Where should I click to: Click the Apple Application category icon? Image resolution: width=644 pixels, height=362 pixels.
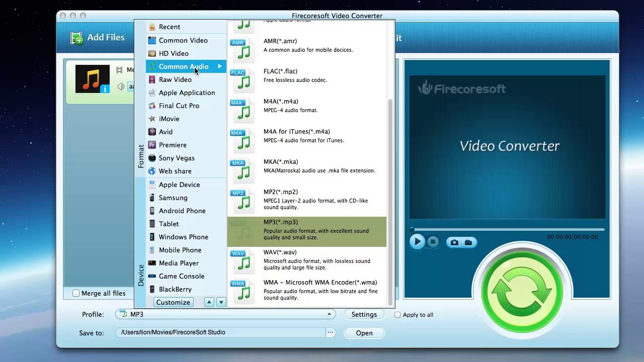click(152, 93)
